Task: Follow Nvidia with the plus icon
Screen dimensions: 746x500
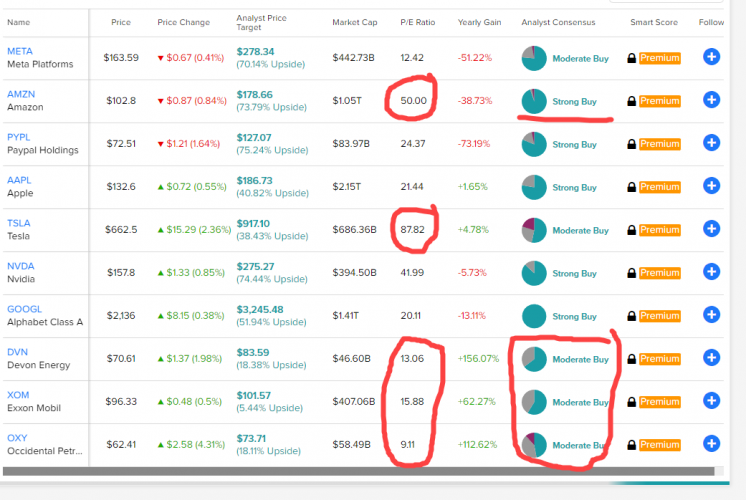Action: click(711, 272)
